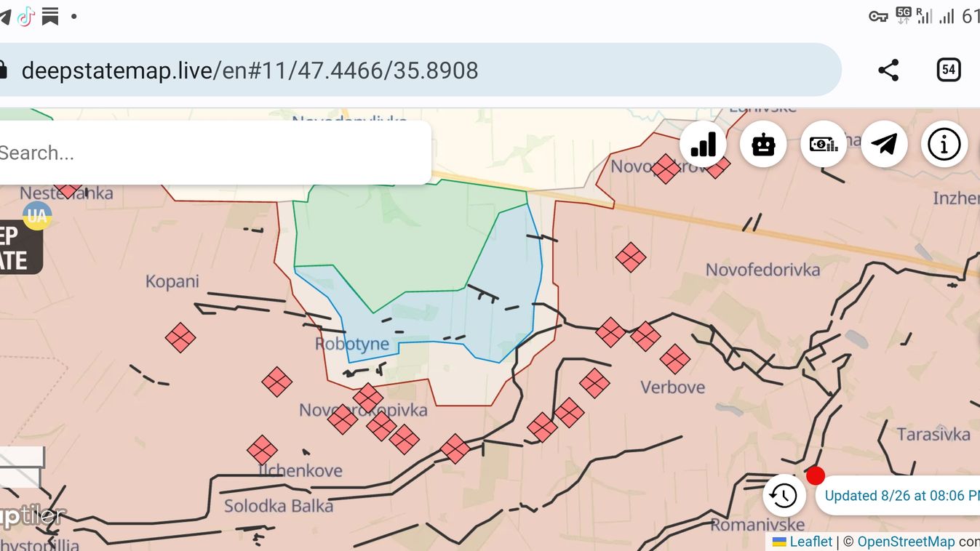Image resolution: width=980 pixels, height=551 pixels.
Task: Open the map history clock icon
Action: 784,496
